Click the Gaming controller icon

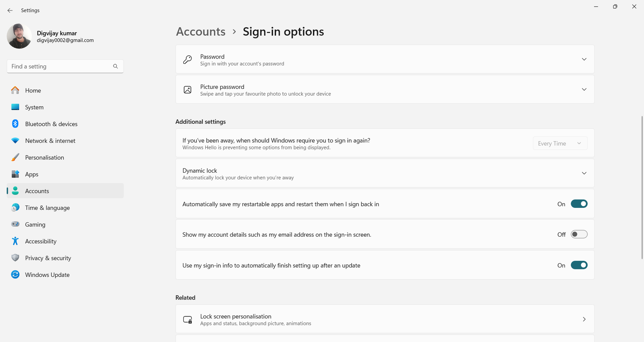pyautogui.click(x=15, y=224)
